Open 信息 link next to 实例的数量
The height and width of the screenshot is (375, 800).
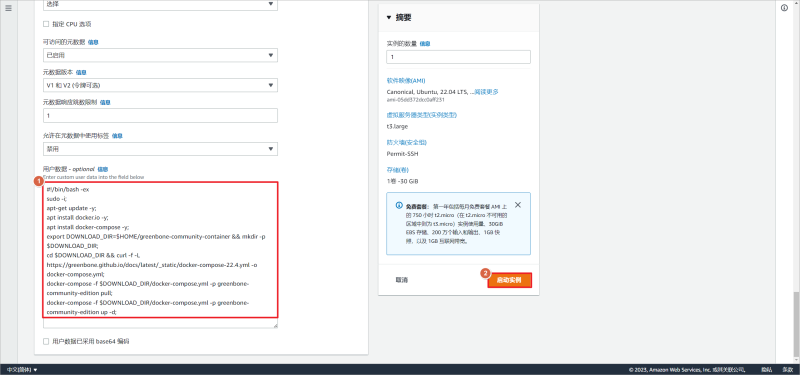click(424, 44)
